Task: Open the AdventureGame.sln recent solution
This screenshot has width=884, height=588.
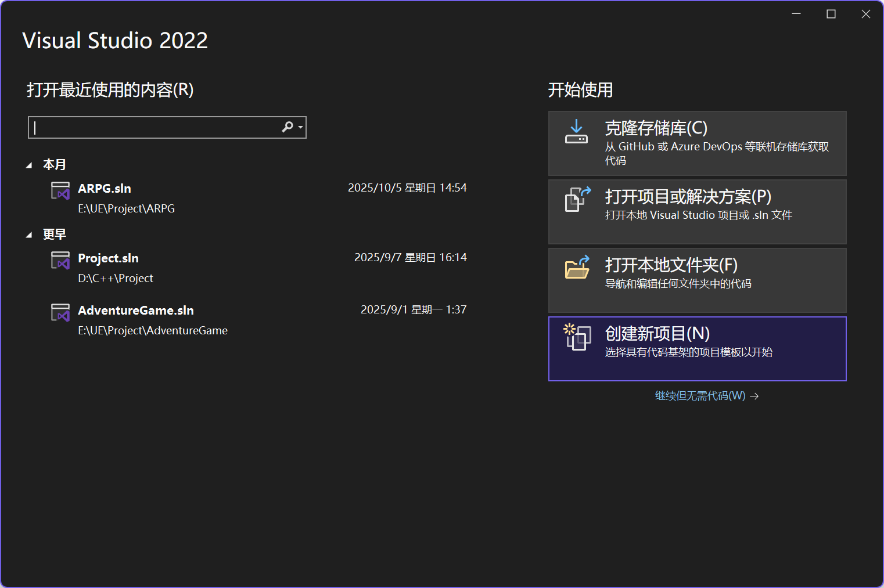Action: pyautogui.click(x=135, y=310)
